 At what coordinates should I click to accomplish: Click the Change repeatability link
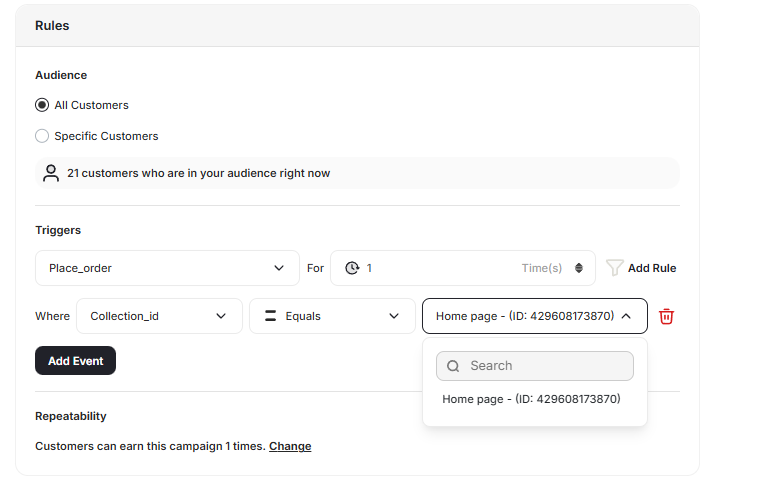(290, 446)
